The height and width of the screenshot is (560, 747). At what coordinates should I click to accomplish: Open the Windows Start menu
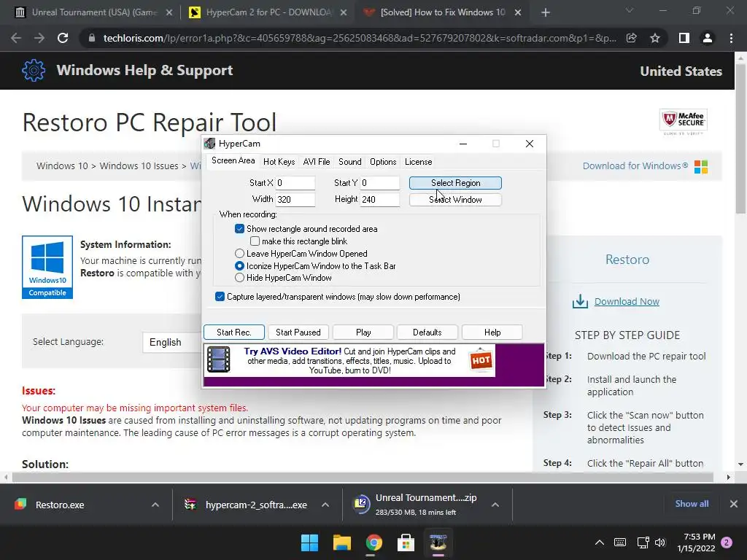(309, 542)
